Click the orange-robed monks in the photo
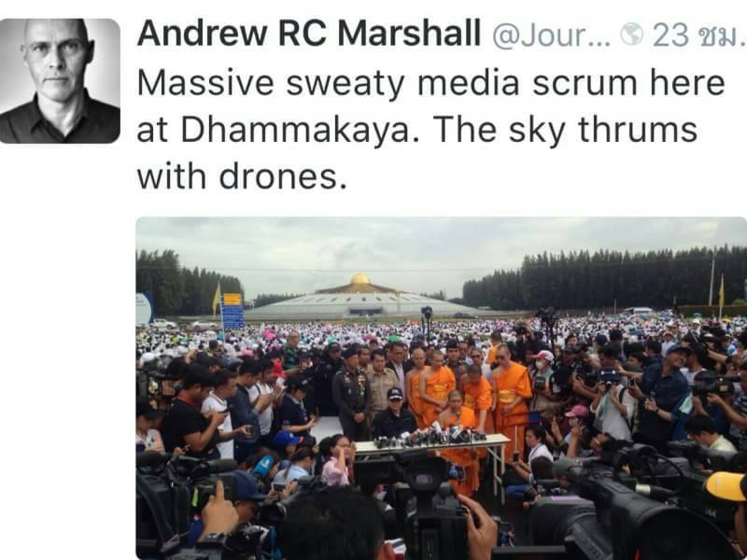This screenshot has width=747, height=560. point(470,395)
